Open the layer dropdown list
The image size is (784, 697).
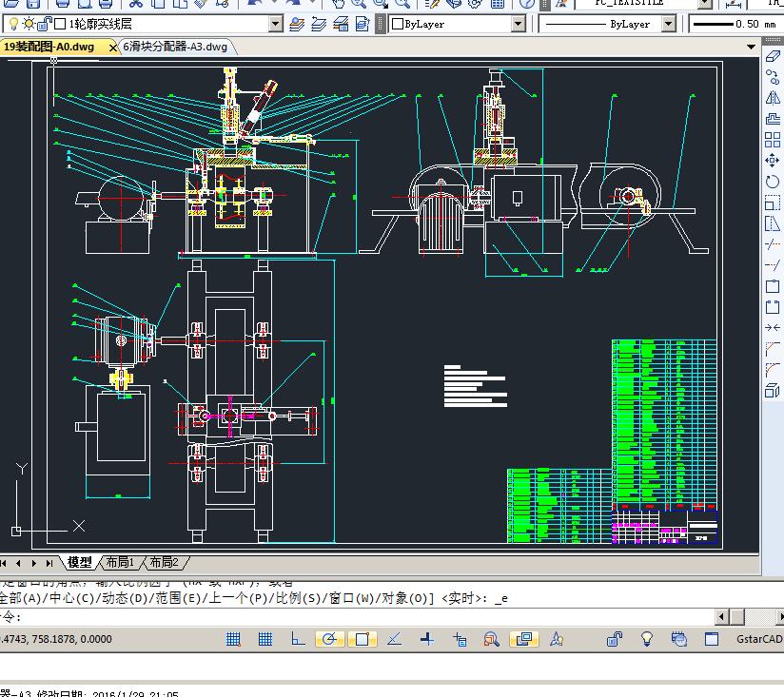(x=276, y=24)
